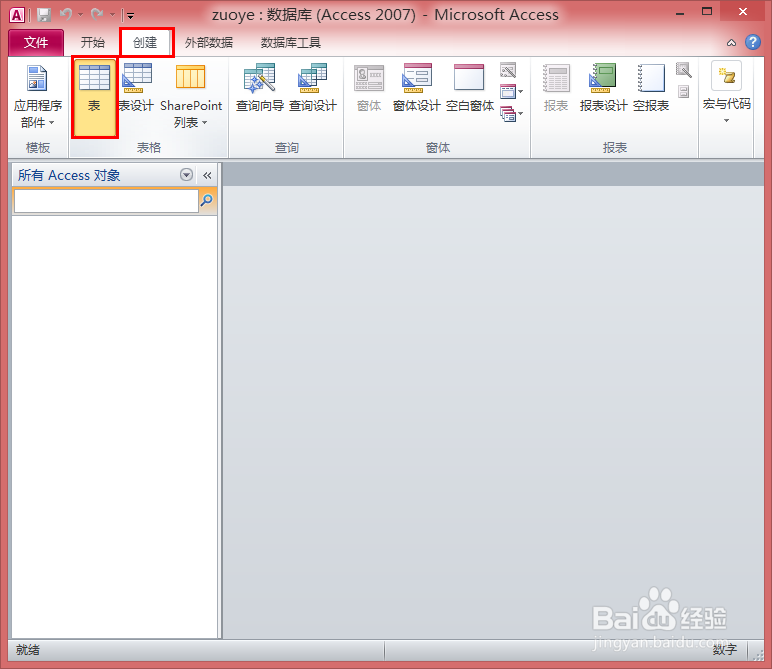The image size is (772, 669).
Task: Create a 空报表 (Blank Report)
Action: tap(651, 88)
